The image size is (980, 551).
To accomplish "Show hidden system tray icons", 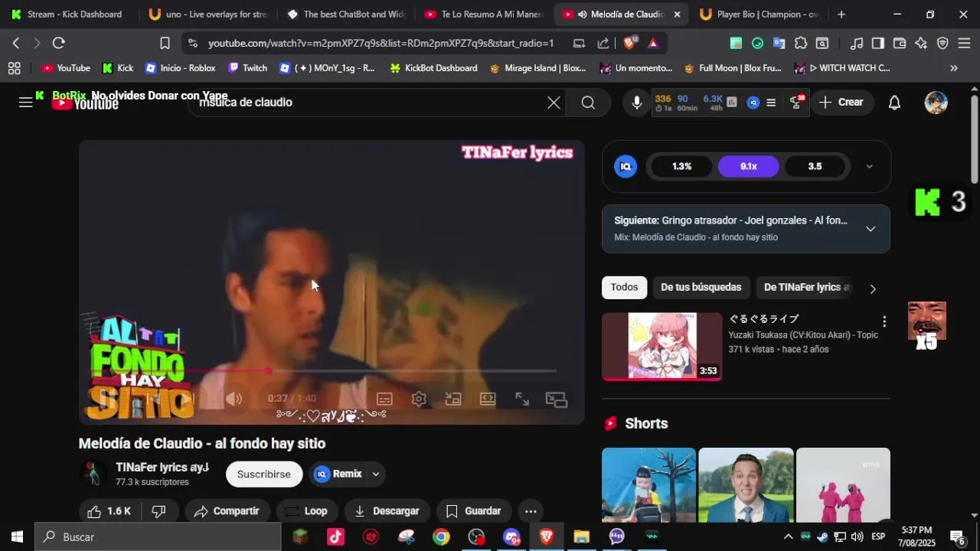I will coord(788,537).
